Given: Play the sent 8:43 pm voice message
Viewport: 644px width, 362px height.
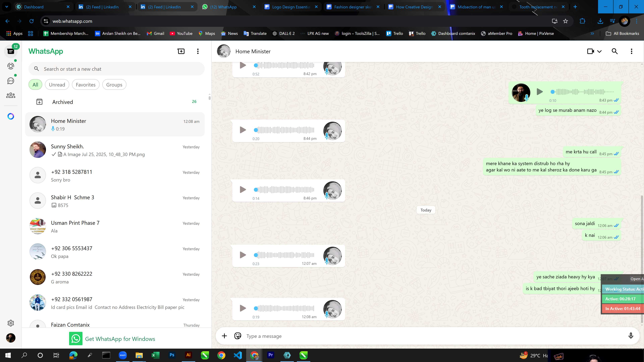Looking at the screenshot, I should pos(540,92).
